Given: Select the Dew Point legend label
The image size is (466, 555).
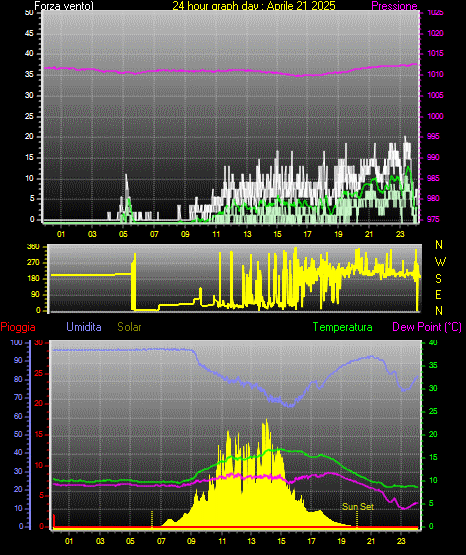Looking at the screenshot, I should (x=427, y=327).
